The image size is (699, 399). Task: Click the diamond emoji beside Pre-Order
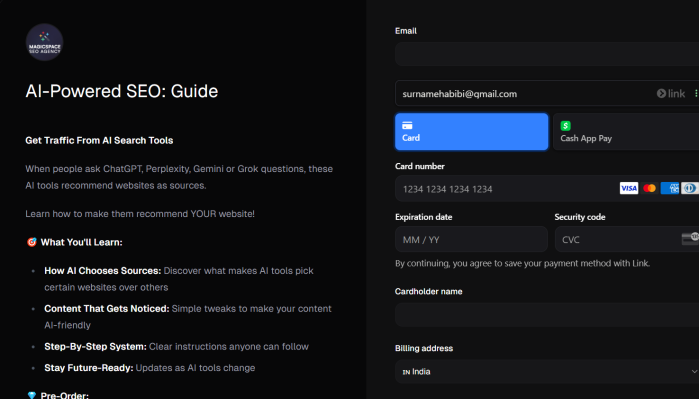pos(32,395)
